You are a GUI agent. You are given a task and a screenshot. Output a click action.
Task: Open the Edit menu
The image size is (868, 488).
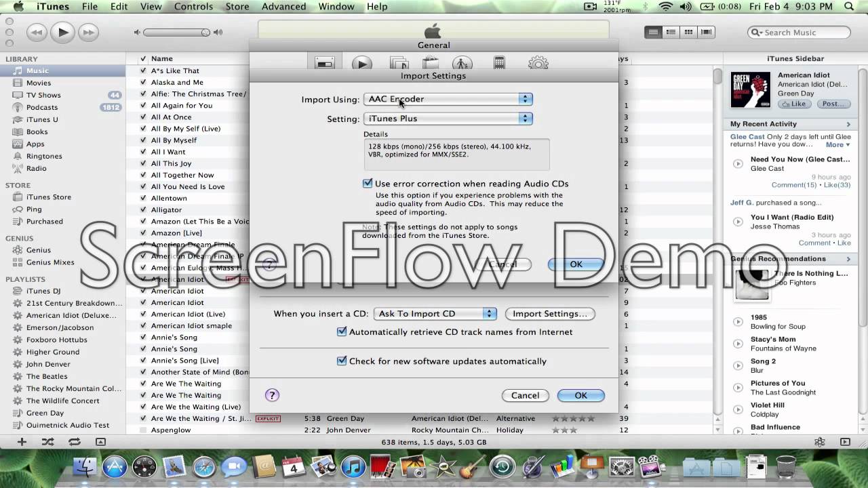pos(119,7)
